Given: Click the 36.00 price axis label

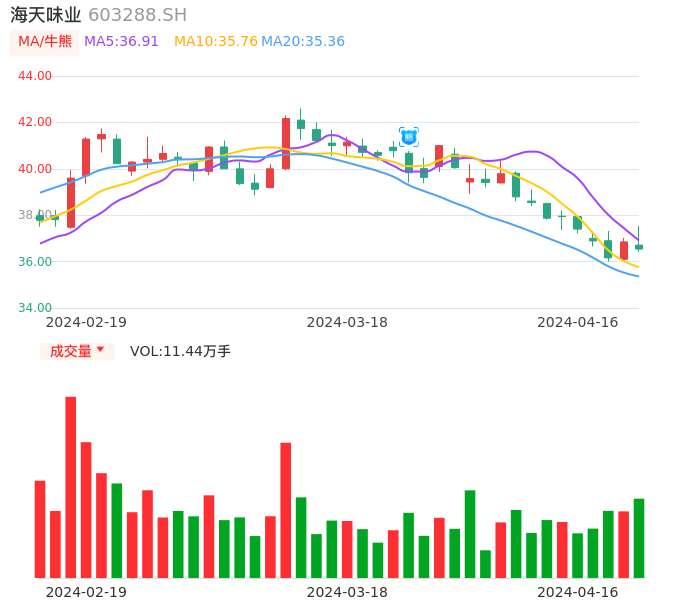Looking at the screenshot, I should pyautogui.click(x=35, y=262).
